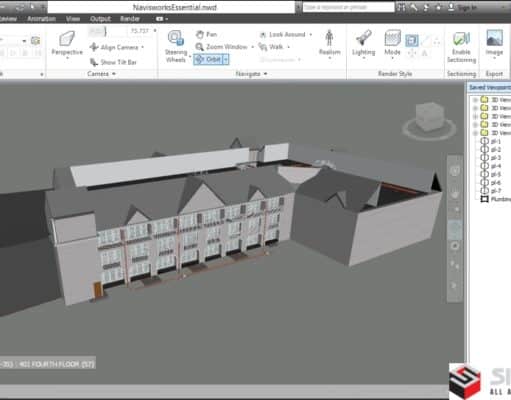
Task: Click the Perspective camera icon
Action: (67, 39)
